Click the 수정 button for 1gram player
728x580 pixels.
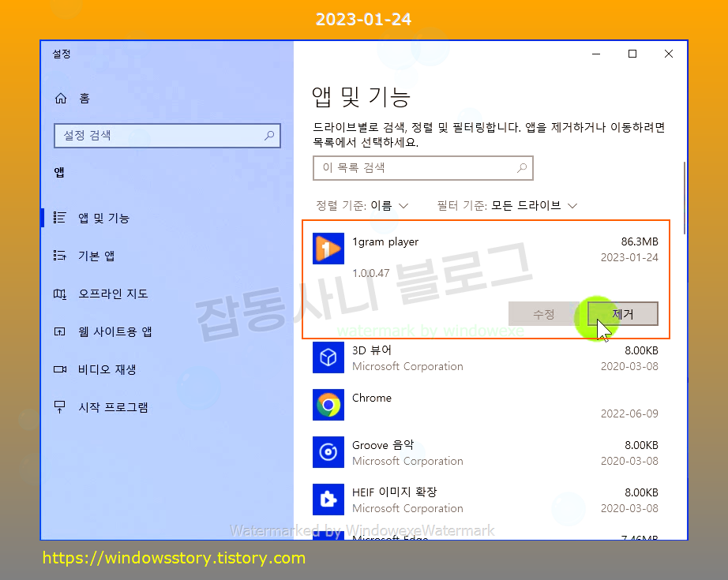[544, 314]
